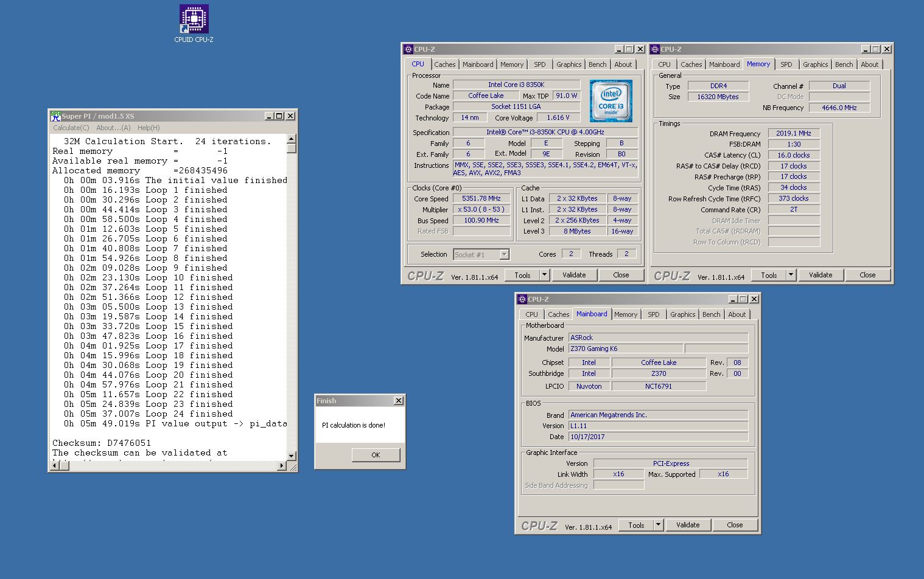Open Graphics tab in CPU window
This screenshot has width=924, height=579.
point(569,64)
